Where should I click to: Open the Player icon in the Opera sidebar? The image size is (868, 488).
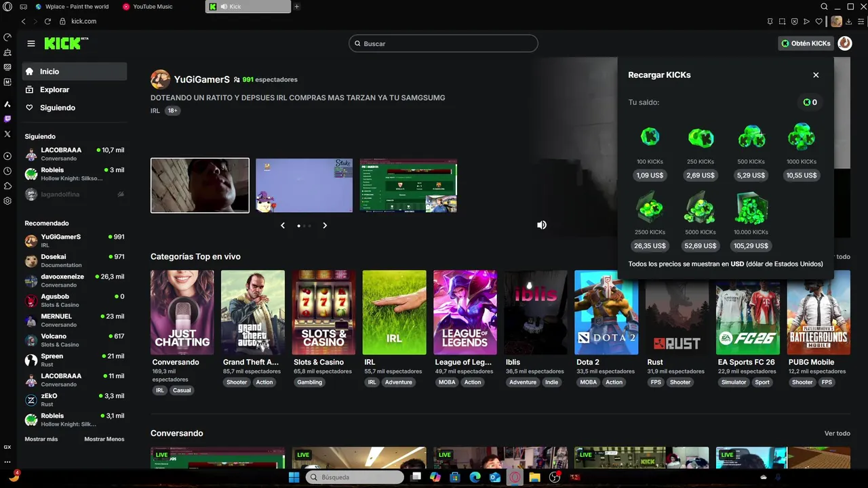pyautogui.click(x=7, y=156)
